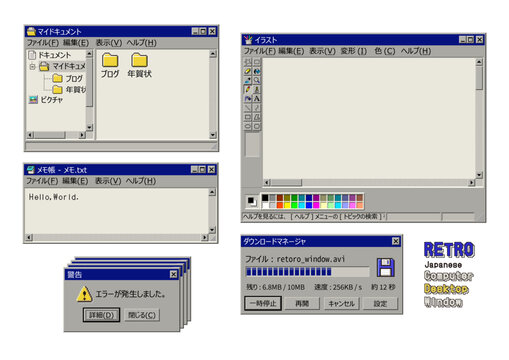Select the Rectangle shape tool
This screenshot has height=360, width=509.
pos(248,117)
